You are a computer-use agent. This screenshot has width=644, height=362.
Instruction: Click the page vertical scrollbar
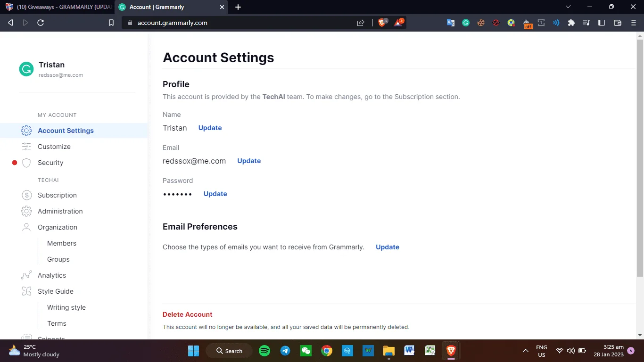640,158
